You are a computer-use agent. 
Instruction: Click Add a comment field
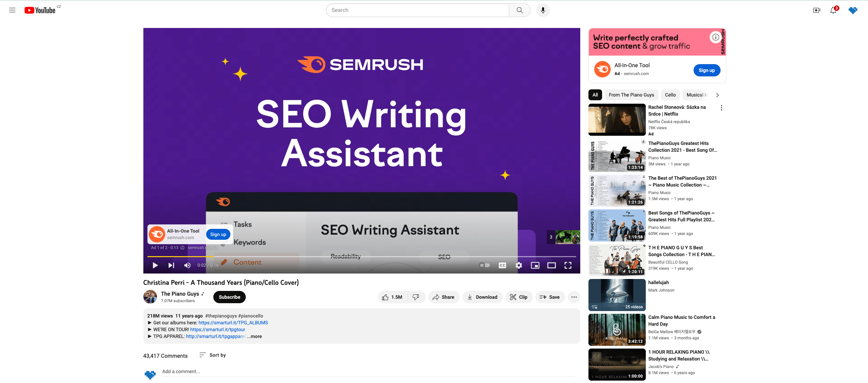point(369,371)
